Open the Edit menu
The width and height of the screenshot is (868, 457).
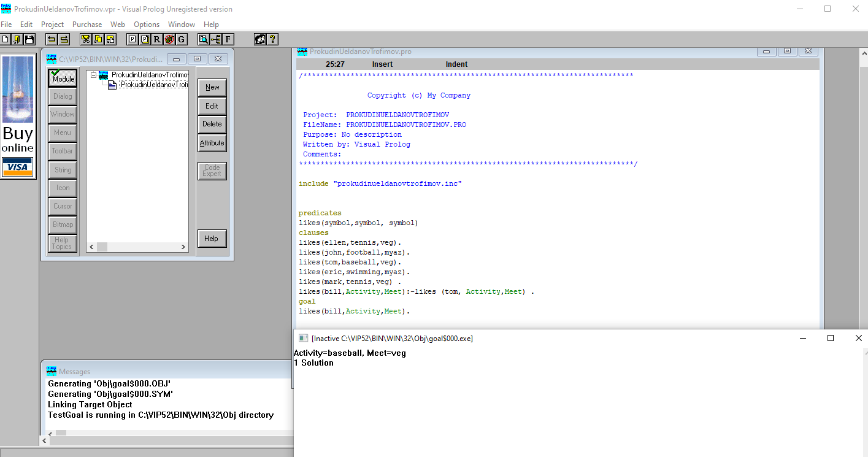pos(26,25)
